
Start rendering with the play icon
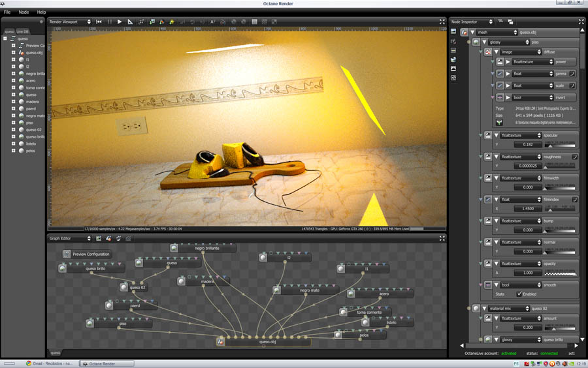coord(120,22)
